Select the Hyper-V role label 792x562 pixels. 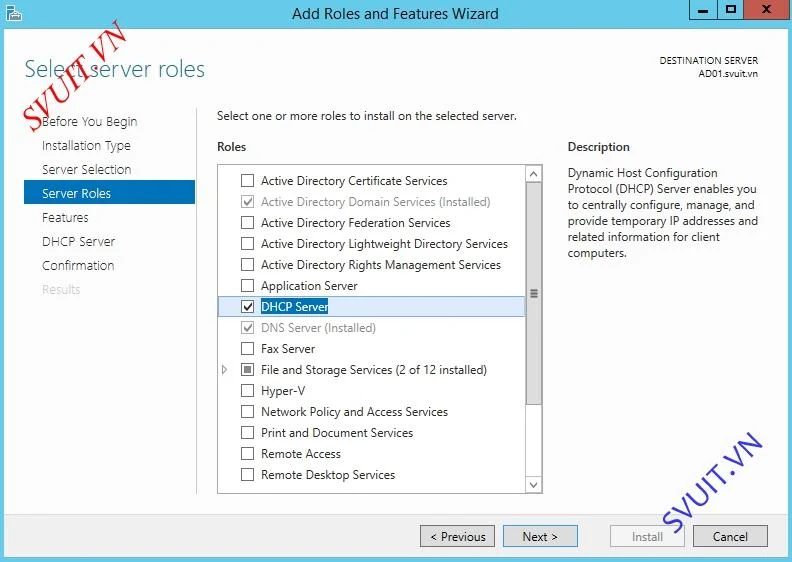(283, 391)
